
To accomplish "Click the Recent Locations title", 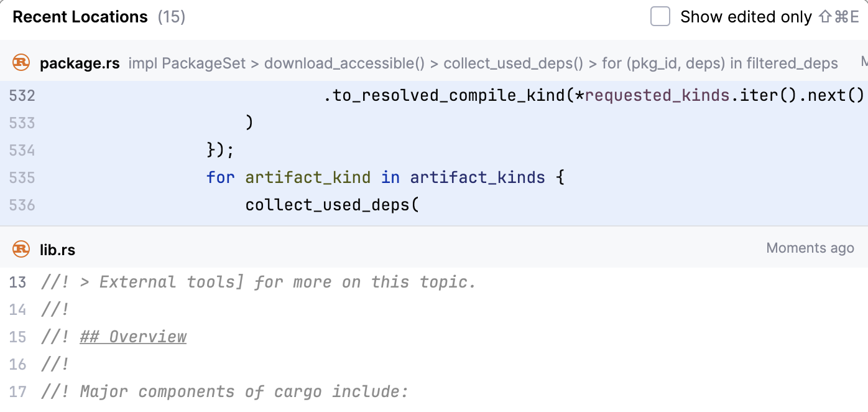I will pos(80,17).
